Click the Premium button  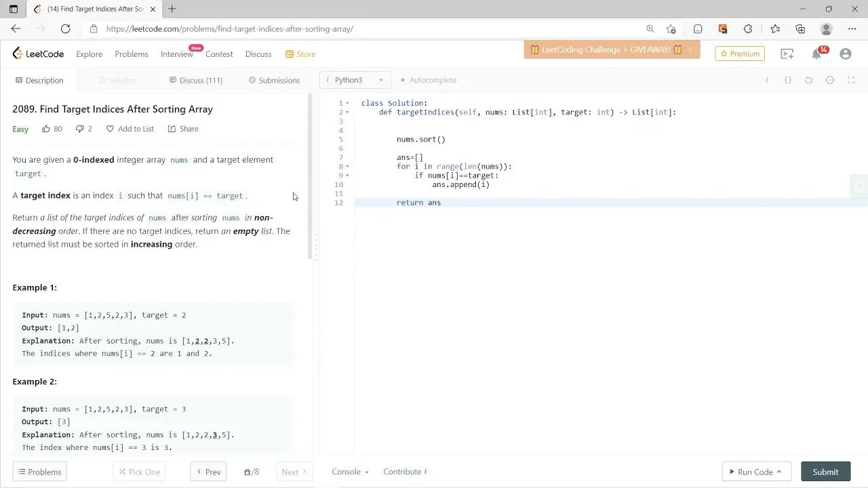[x=740, y=54]
